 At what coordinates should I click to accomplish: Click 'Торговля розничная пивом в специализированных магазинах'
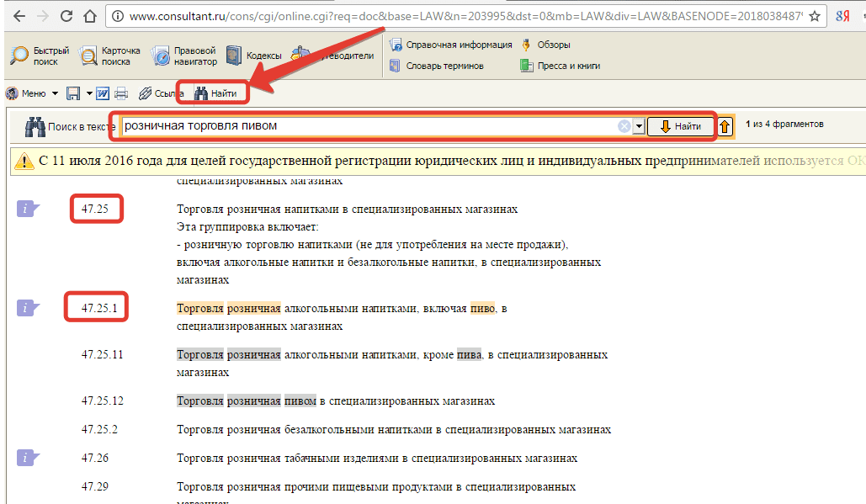pyautogui.click(x=336, y=401)
